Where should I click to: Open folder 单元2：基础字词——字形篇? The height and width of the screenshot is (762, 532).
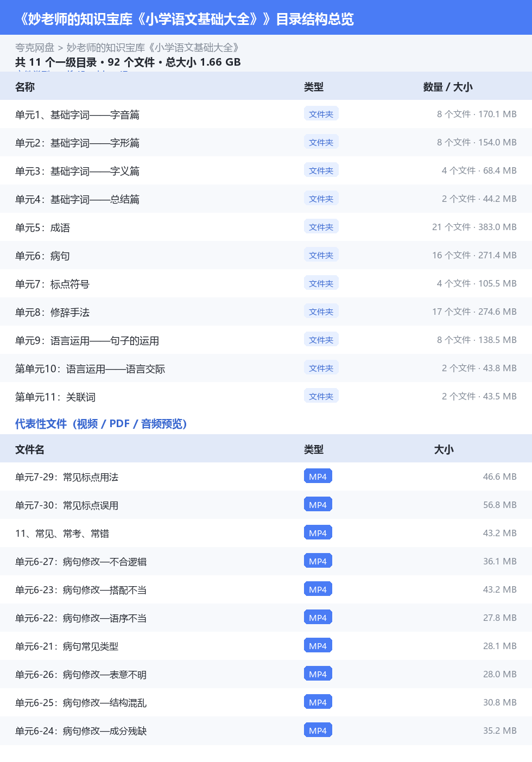coord(77,143)
